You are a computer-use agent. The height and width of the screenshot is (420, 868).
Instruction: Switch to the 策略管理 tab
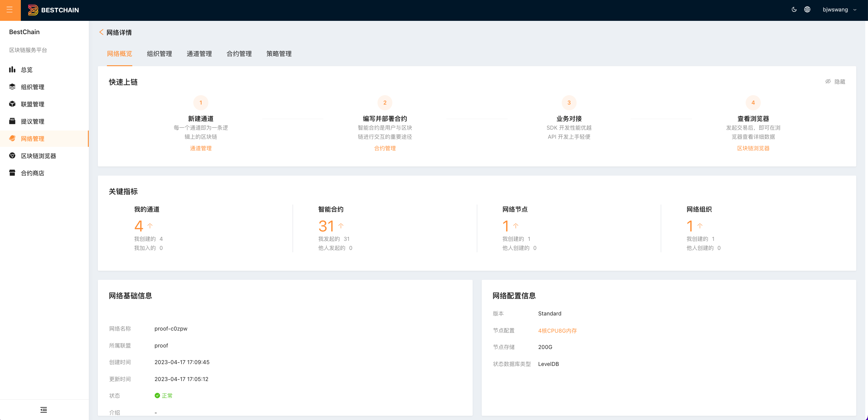click(279, 53)
